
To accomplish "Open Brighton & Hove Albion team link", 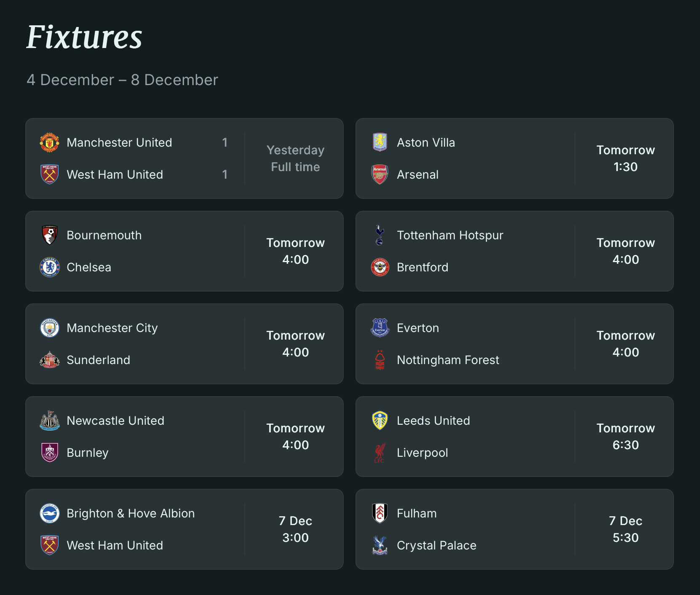I will pyautogui.click(x=131, y=513).
